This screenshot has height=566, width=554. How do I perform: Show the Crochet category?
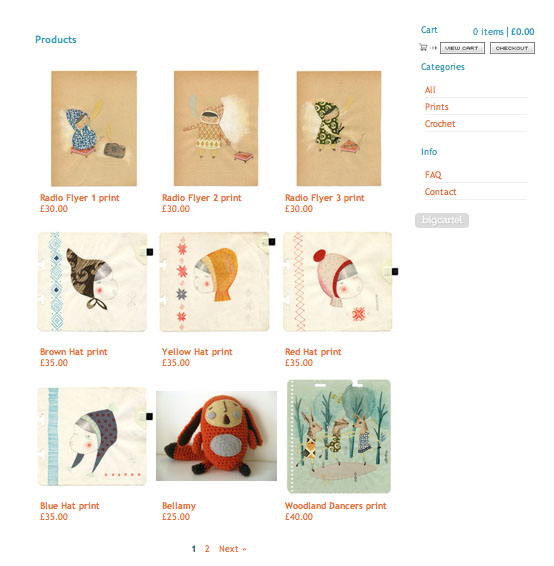(440, 124)
